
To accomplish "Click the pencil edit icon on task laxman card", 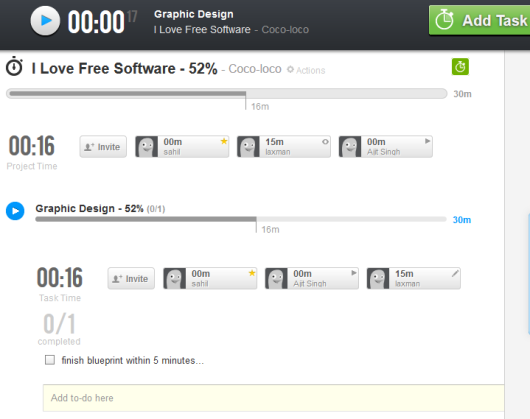I will 455,273.
